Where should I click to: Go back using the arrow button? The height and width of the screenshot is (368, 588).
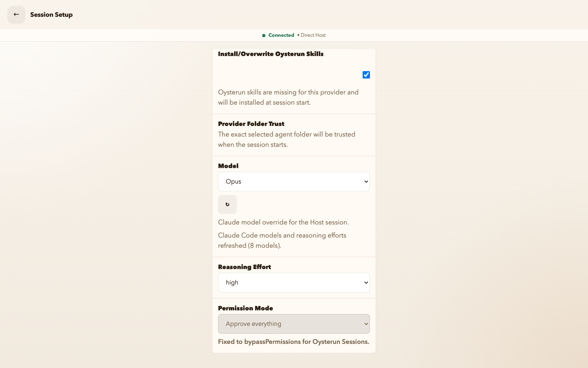point(16,15)
